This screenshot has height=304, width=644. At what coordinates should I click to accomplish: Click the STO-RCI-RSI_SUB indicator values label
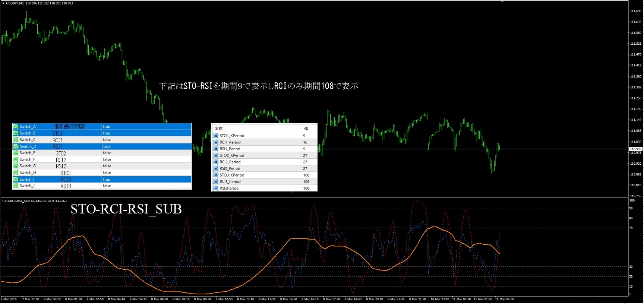pos(34,201)
